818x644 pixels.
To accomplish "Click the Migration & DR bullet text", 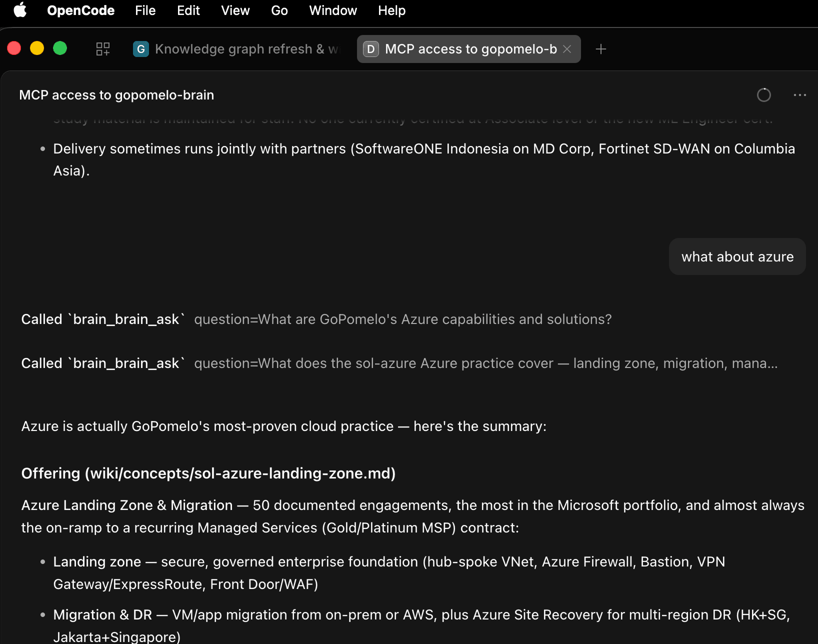I will click(421, 625).
